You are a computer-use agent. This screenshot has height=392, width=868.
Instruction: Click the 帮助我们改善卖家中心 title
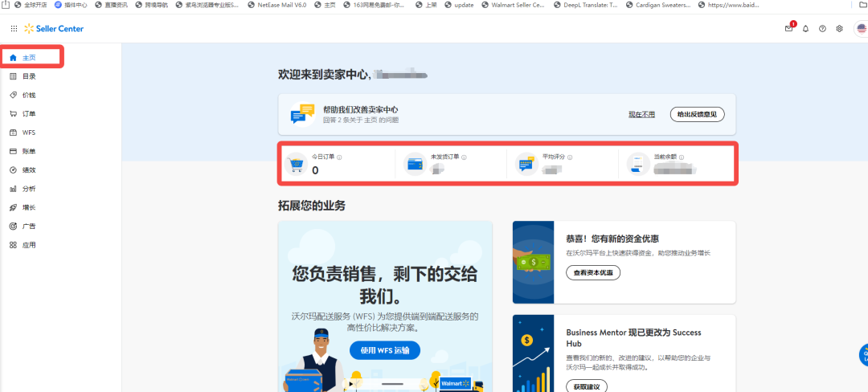tap(360, 109)
